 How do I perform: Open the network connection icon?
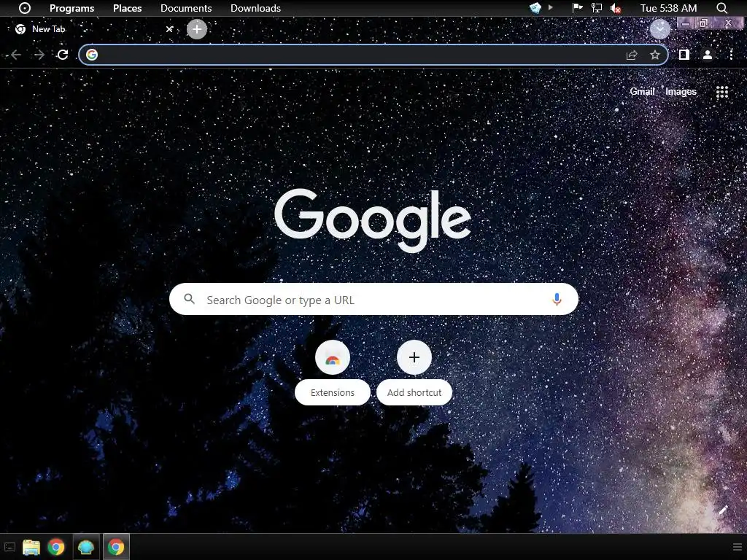tap(597, 8)
